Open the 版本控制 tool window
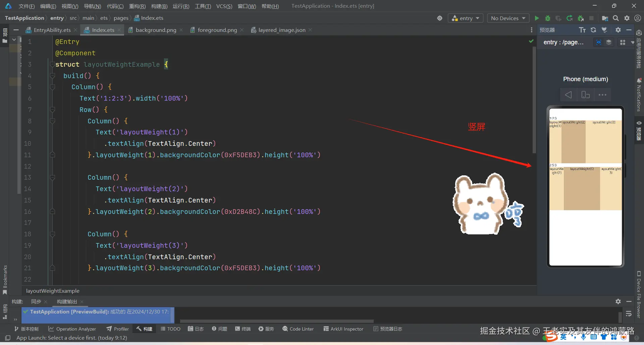644x345 pixels. click(x=26, y=329)
